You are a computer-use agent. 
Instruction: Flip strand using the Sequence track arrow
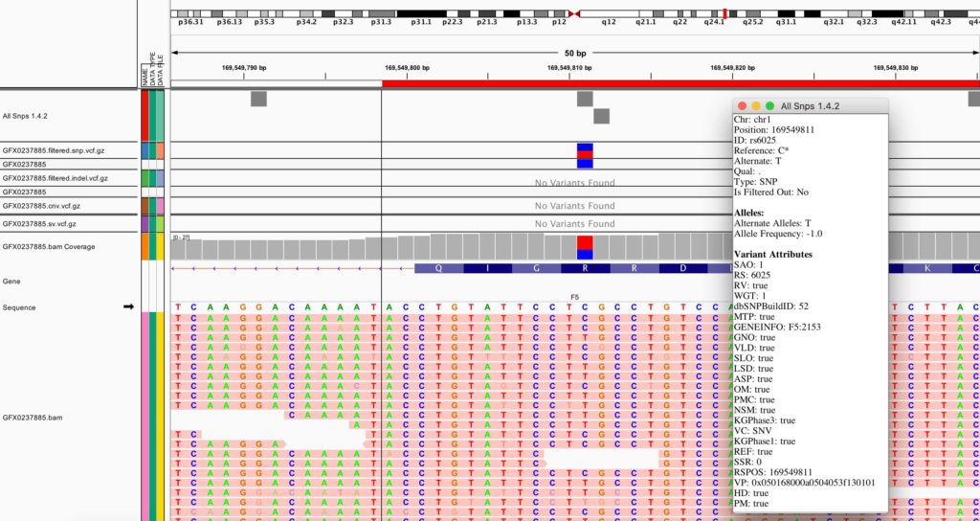pos(129,307)
